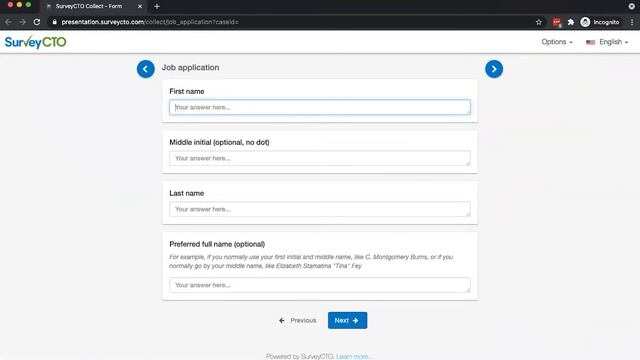Click the red extension icon in toolbar
Viewport: 640px width, 360px height.
(x=557, y=22)
